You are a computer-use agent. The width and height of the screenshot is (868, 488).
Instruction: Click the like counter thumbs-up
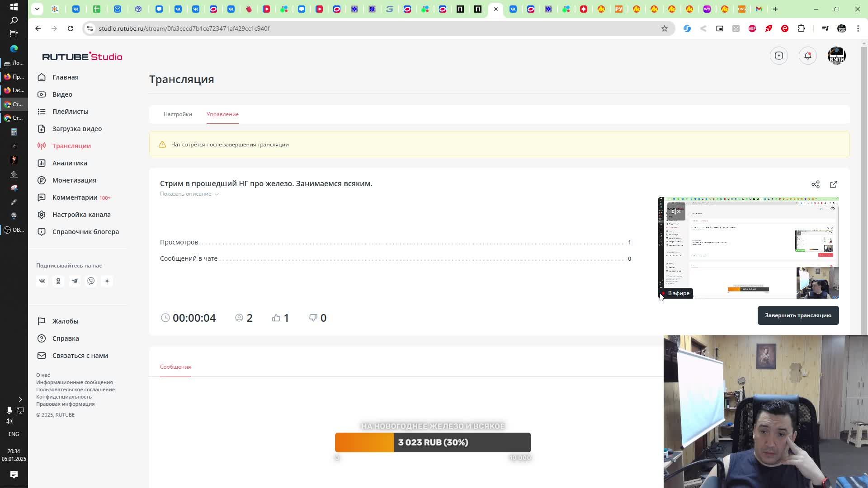click(x=276, y=318)
